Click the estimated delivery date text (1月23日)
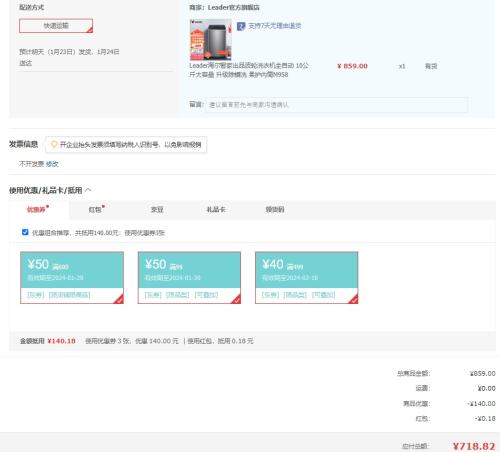Screen dimensions: 500x452 [69, 57]
